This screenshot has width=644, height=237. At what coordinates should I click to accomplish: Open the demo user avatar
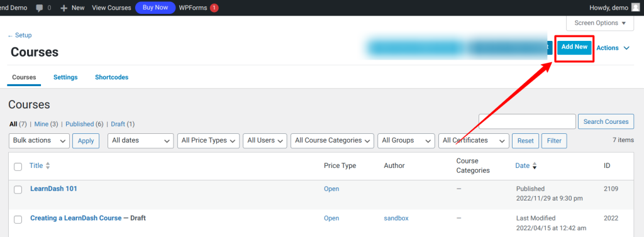point(635,8)
